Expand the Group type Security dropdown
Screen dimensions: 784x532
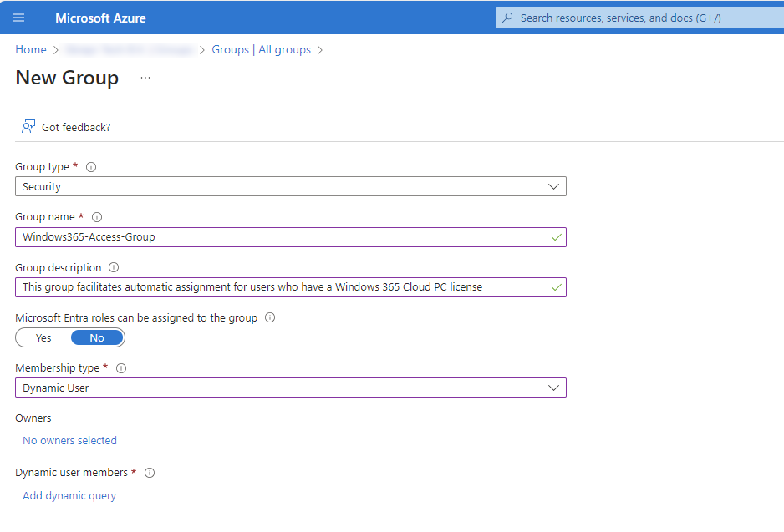click(290, 187)
